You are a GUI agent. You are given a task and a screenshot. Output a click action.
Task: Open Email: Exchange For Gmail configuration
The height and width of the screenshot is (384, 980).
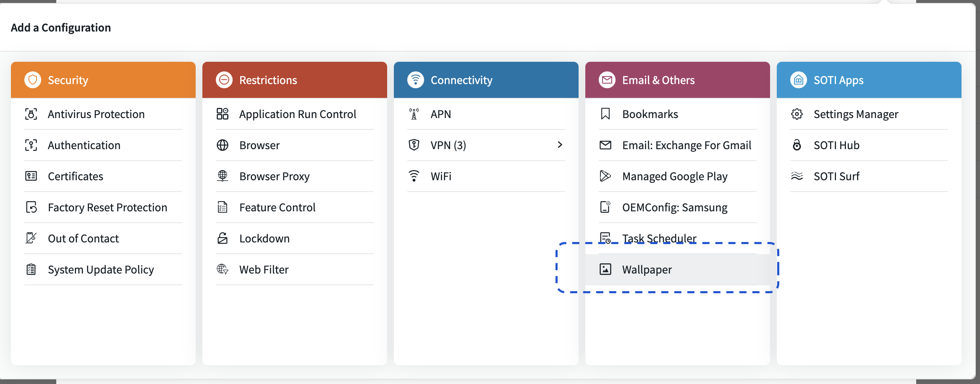(687, 145)
